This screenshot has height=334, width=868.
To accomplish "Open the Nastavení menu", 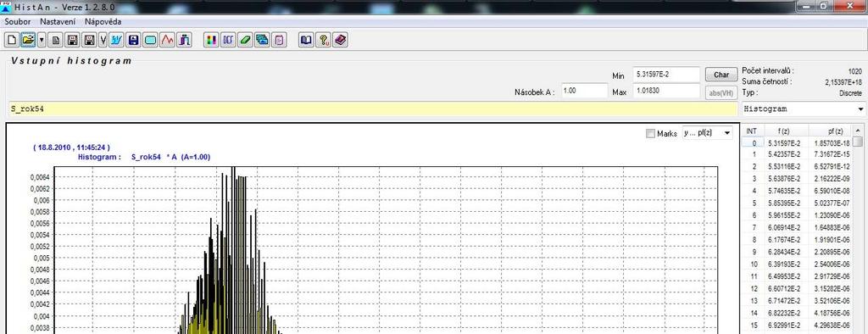I will click(58, 21).
